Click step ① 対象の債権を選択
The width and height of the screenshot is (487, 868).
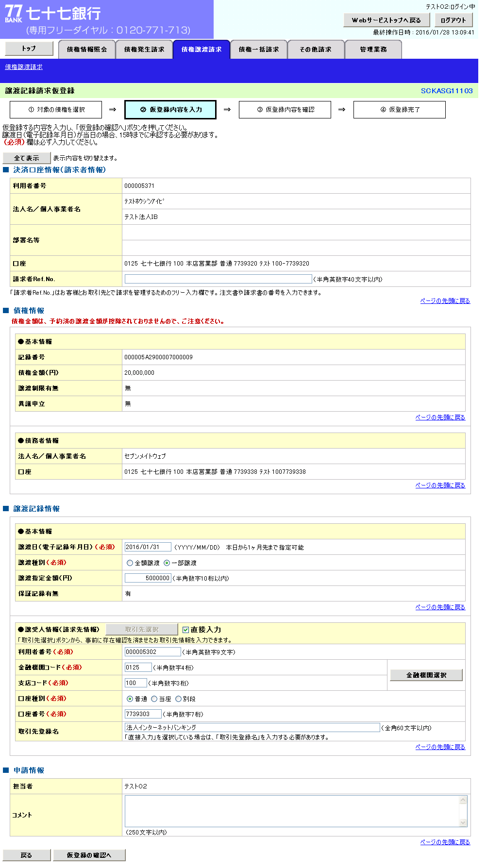pyautogui.click(x=56, y=110)
